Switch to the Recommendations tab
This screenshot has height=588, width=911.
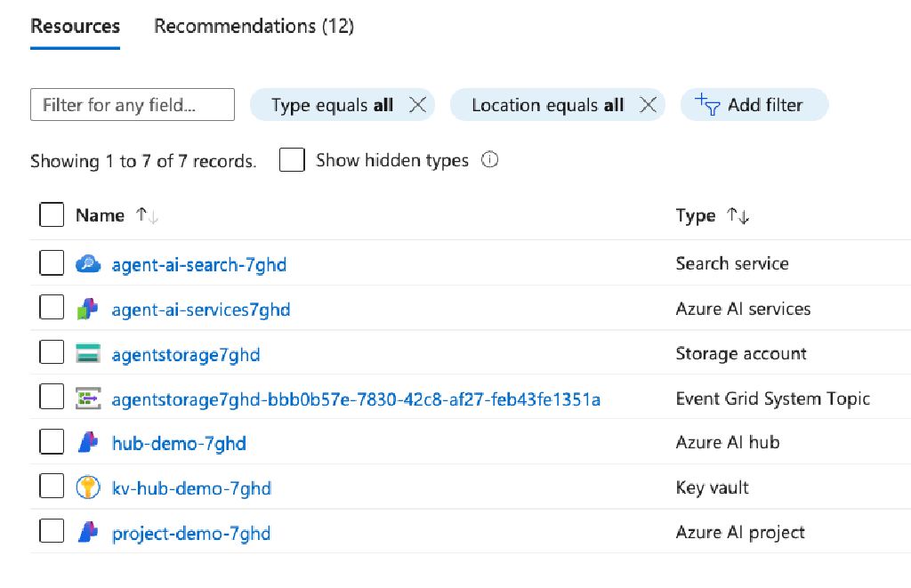click(254, 26)
